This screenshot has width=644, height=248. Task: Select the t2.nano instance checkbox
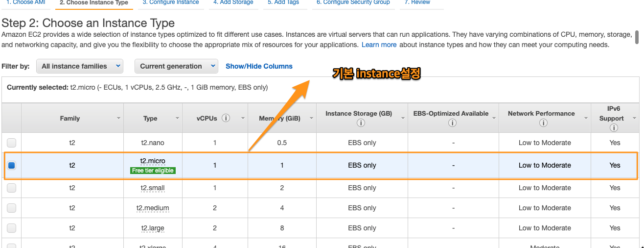(x=11, y=143)
